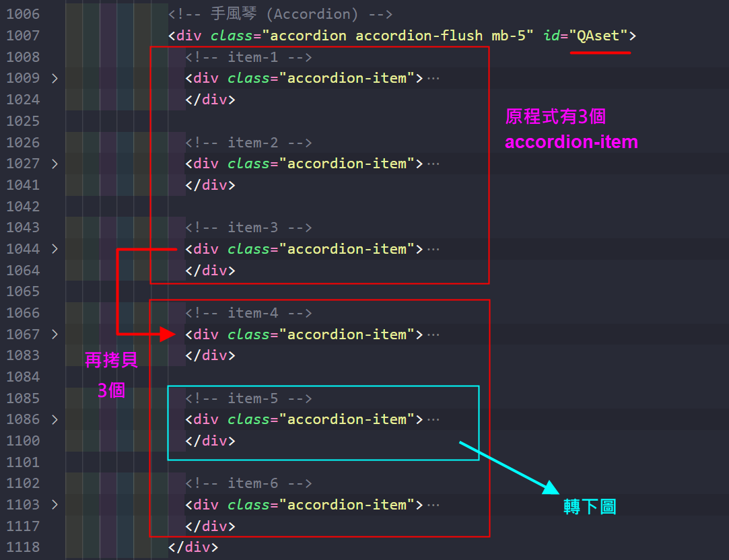Image resolution: width=729 pixels, height=560 pixels.
Task: Select line number 1118 in the gutter
Action: coord(23,547)
